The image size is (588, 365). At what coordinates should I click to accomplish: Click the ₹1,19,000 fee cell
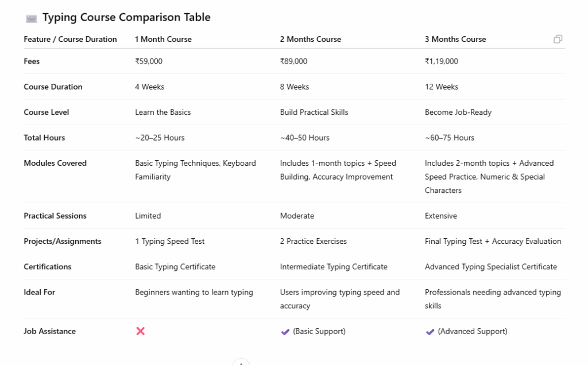(x=441, y=61)
